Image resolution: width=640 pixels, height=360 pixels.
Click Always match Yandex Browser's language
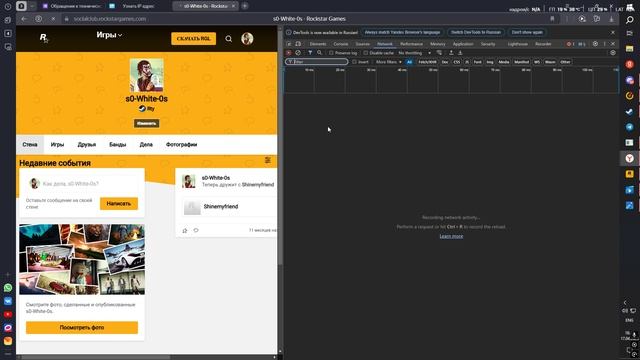click(402, 32)
